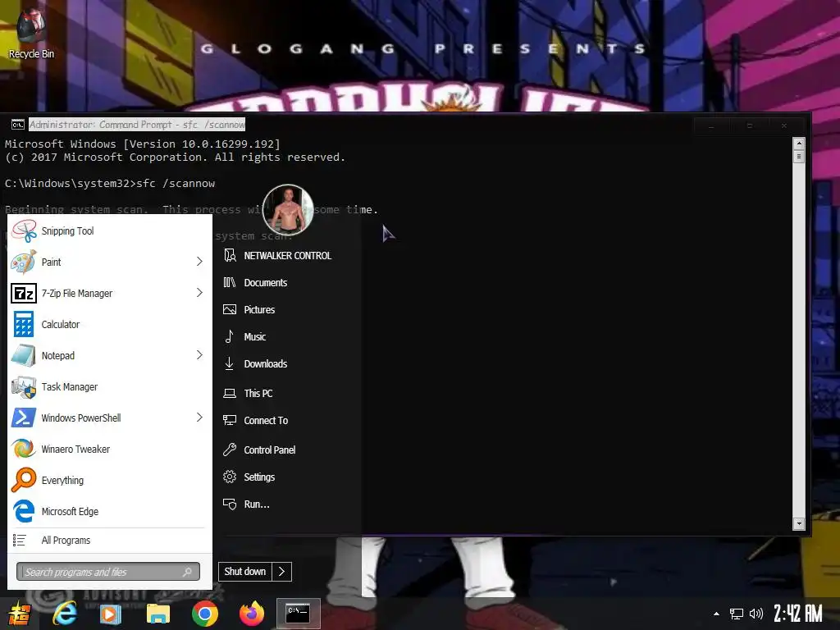Launch Everything search tool
Image resolution: width=840 pixels, height=630 pixels.
(110, 479)
